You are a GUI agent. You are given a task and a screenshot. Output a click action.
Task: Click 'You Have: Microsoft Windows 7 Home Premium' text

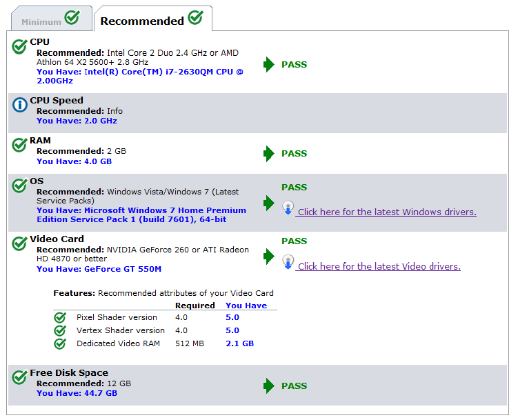tap(141, 215)
